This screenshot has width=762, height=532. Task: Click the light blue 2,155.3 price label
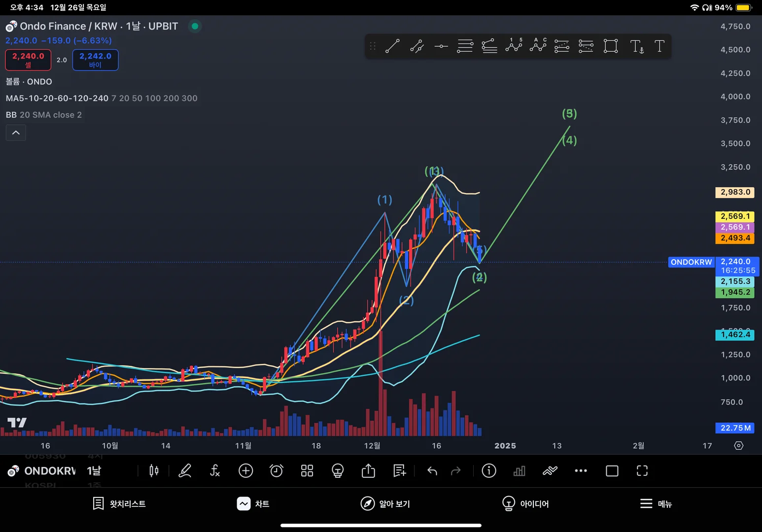[735, 281]
